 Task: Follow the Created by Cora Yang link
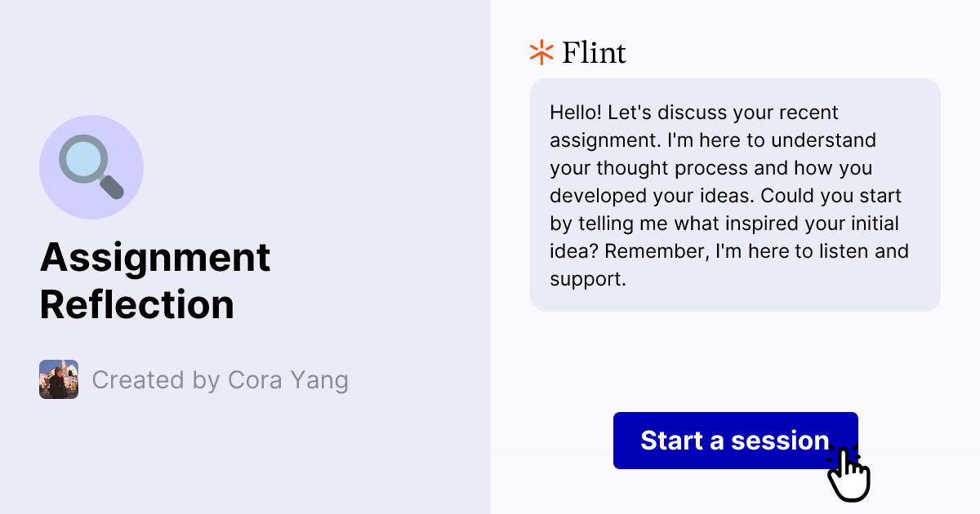(220, 379)
